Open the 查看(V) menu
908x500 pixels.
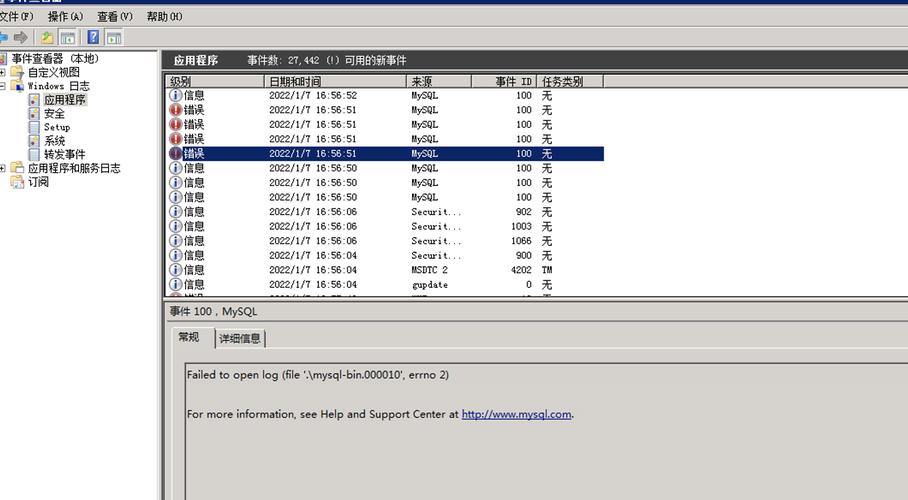[115, 17]
